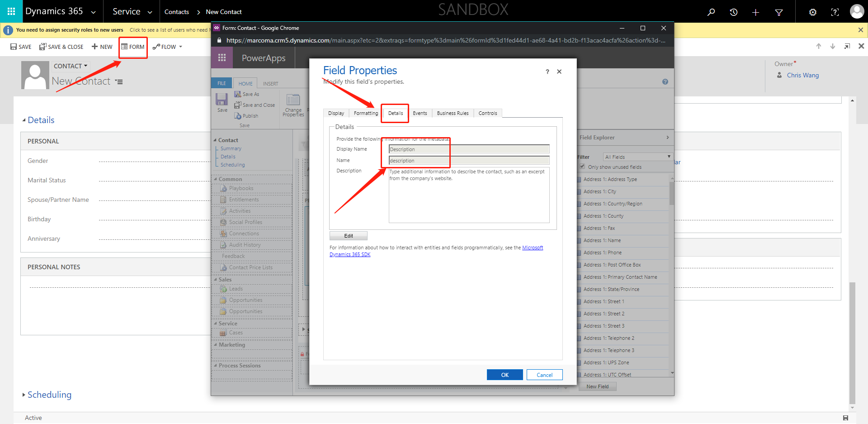Viewport: 868px width, 424px height.
Task: Close the Field Properties dialog
Action: coord(559,71)
